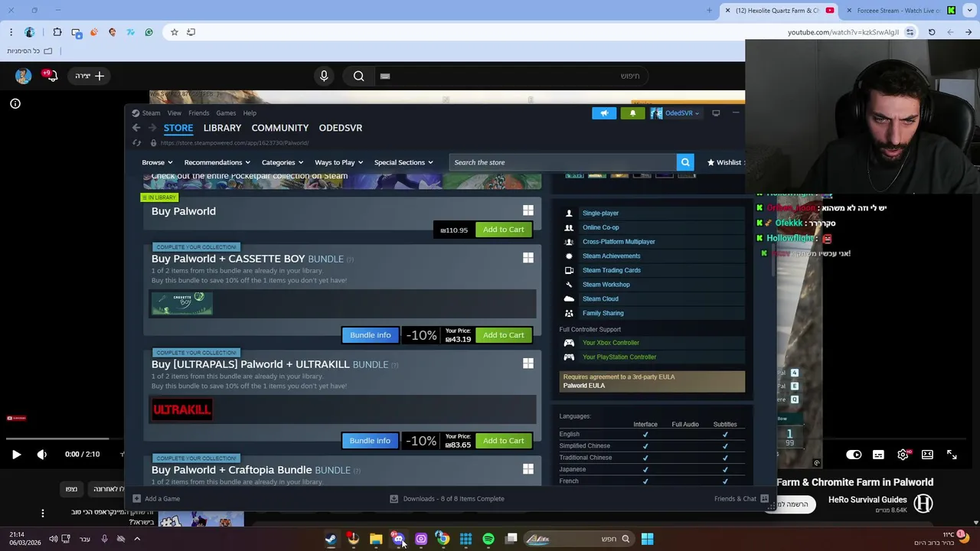Click the CASSETTE BOY game thumbnail

182,303
